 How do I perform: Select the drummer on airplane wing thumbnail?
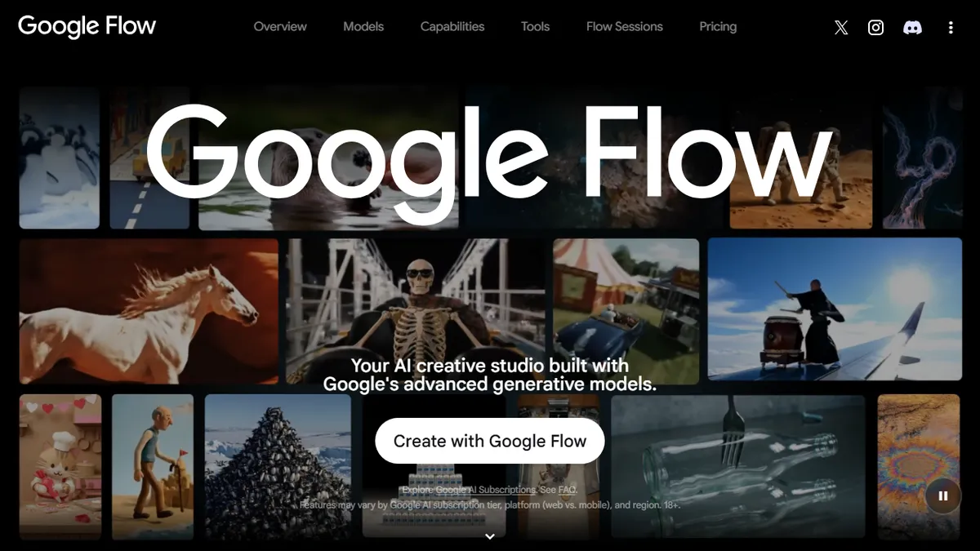[835, 309]
